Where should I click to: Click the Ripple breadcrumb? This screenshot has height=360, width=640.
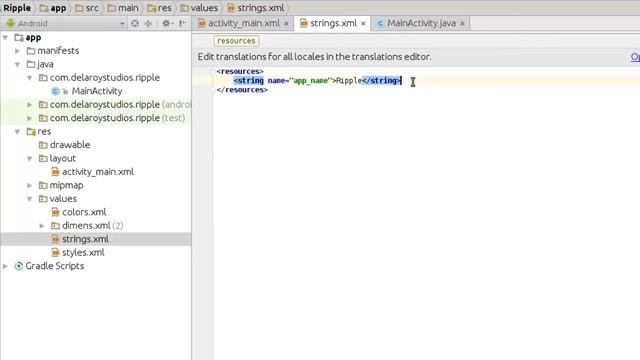coord(17,8)
